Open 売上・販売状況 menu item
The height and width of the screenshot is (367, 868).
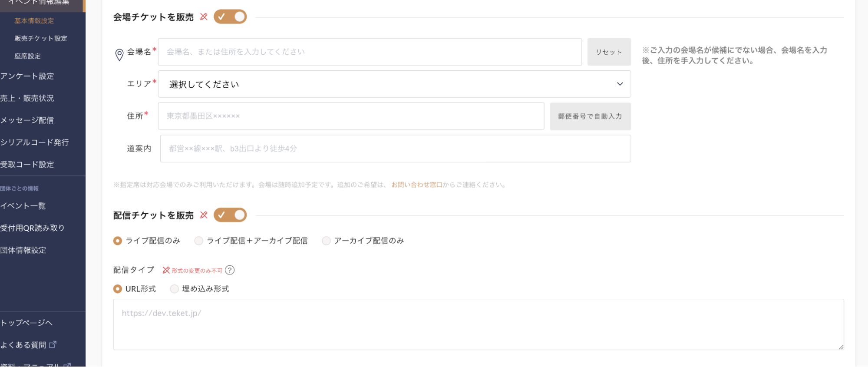pyautogui.click(x=27, y=98)
